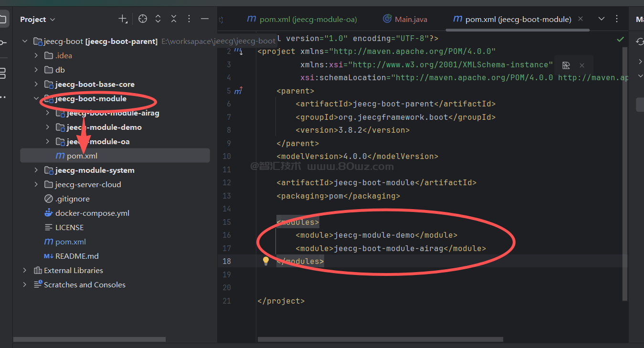Click the Project panel horizontal scrollbar
This screenshot has height=348, width=644.
[x=90, y=339]
